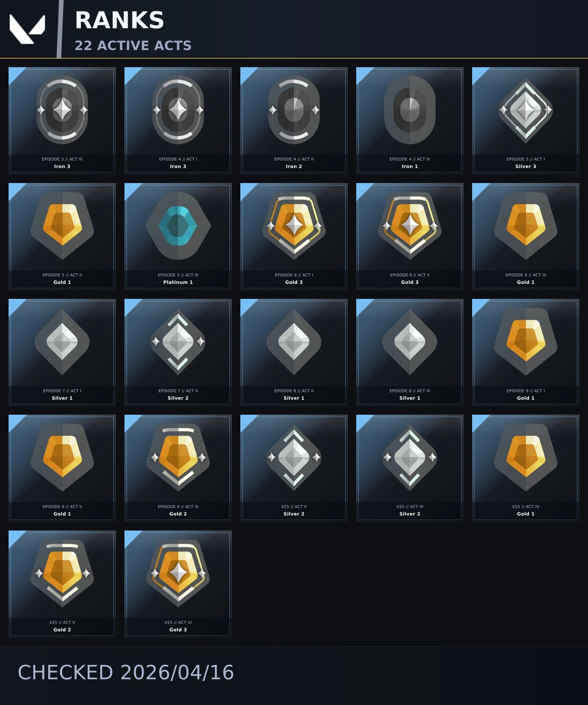The image size is (588, 705).
Task: Select the V25 Act VI Gold 3 badge
Action: click(178, 573)
